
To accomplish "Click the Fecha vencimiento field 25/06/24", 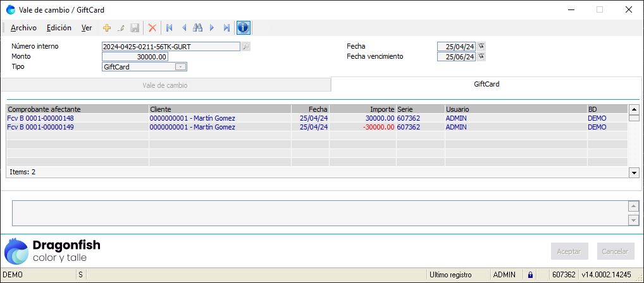I will coord(456,57).
